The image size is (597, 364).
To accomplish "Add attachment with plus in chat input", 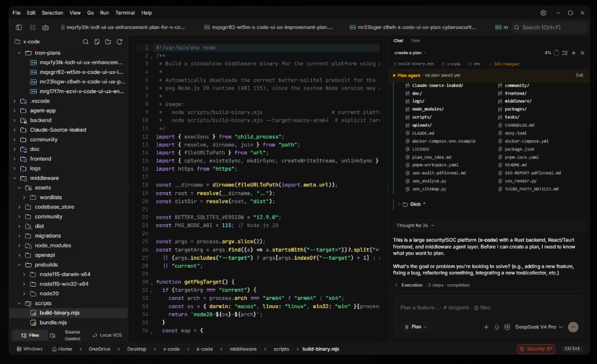I will click(x=486, y=327).
